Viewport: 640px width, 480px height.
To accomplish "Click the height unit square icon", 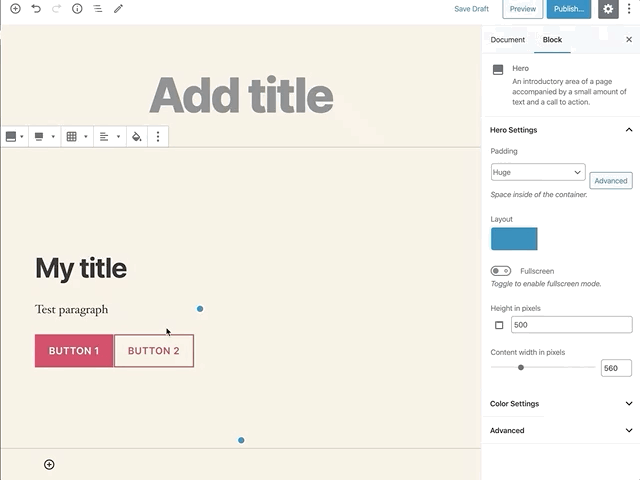I will [499, 325].
